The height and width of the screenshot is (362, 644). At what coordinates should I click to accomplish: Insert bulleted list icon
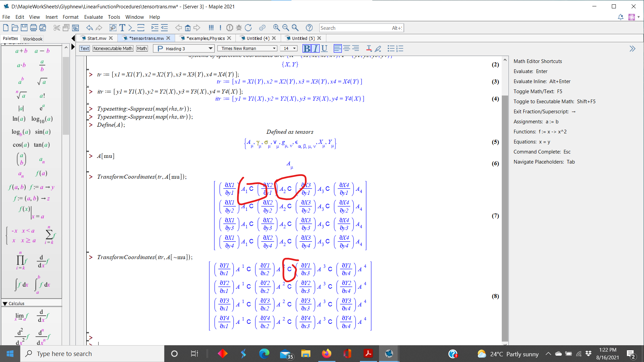(x=391, y=49)
